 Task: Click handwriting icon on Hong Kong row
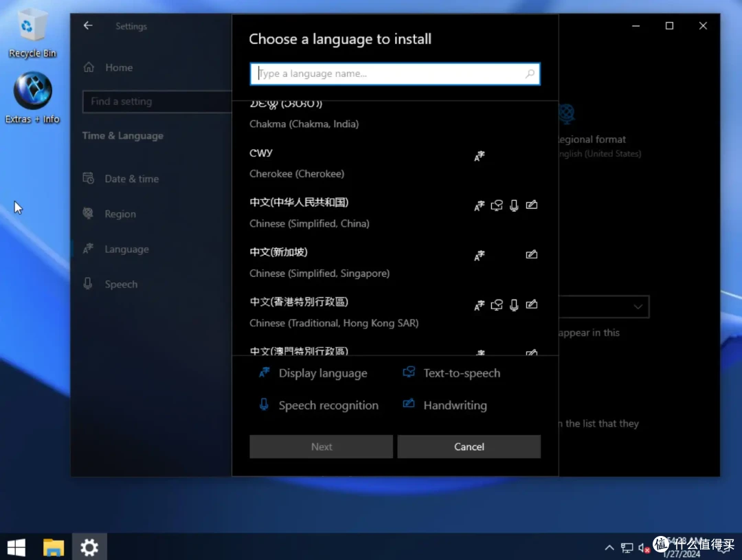click(531, 304)
